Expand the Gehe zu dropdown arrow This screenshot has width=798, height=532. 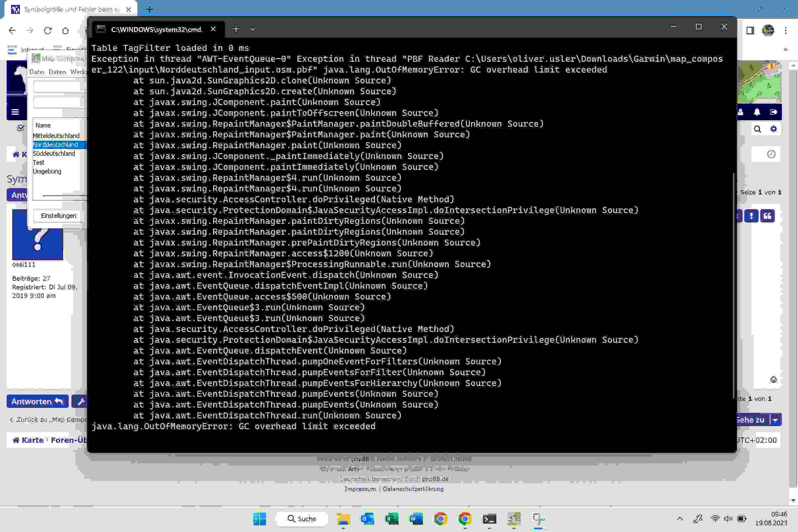click(x=775, y=420)
